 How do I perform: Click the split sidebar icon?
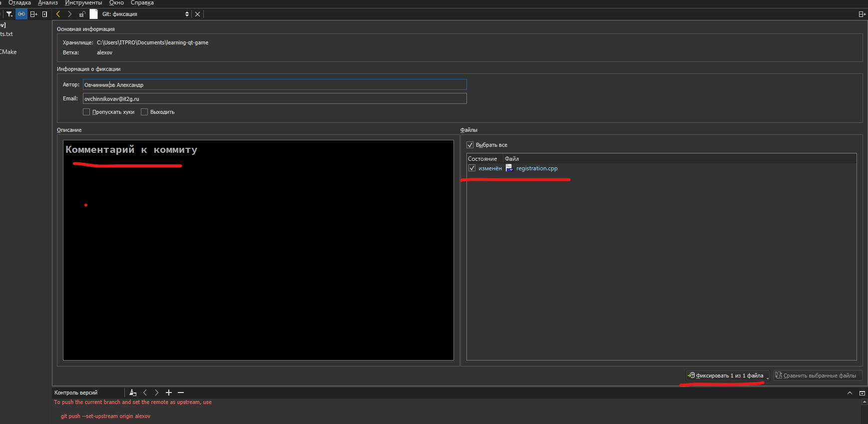tap(33, 14)
